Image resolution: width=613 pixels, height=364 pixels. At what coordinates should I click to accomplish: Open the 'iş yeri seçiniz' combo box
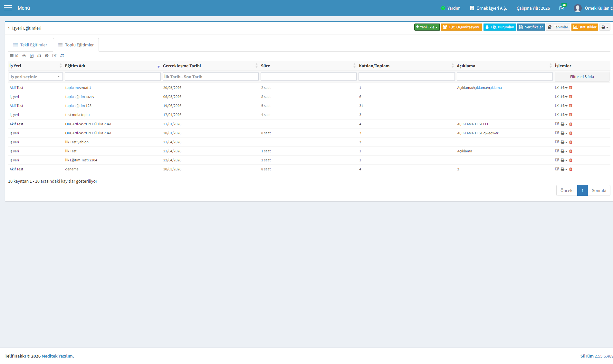[x=36, y=77]
